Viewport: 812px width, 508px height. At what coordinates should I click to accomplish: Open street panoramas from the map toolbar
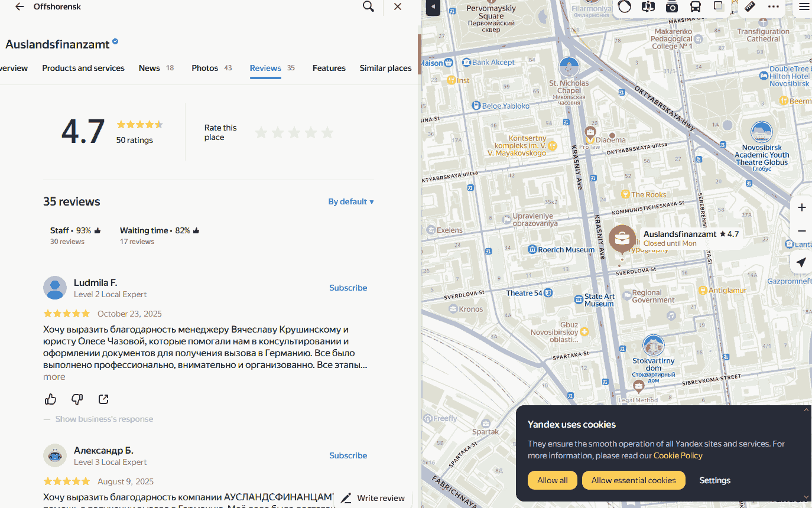[x=648, y=6]
